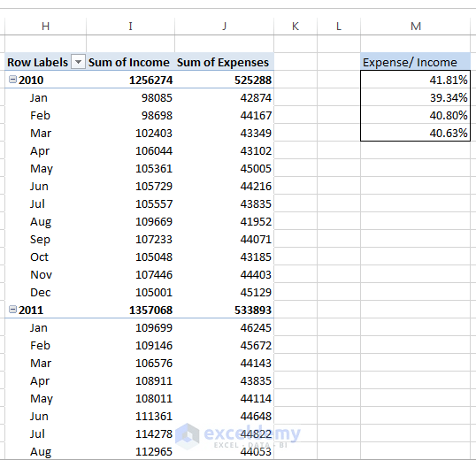Select column H header

click(45, 27)
